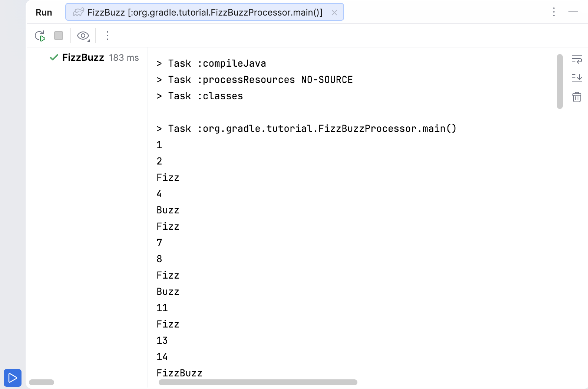Click the console horizontal scrollbar

pyautogui.click(x=258, y=382)
